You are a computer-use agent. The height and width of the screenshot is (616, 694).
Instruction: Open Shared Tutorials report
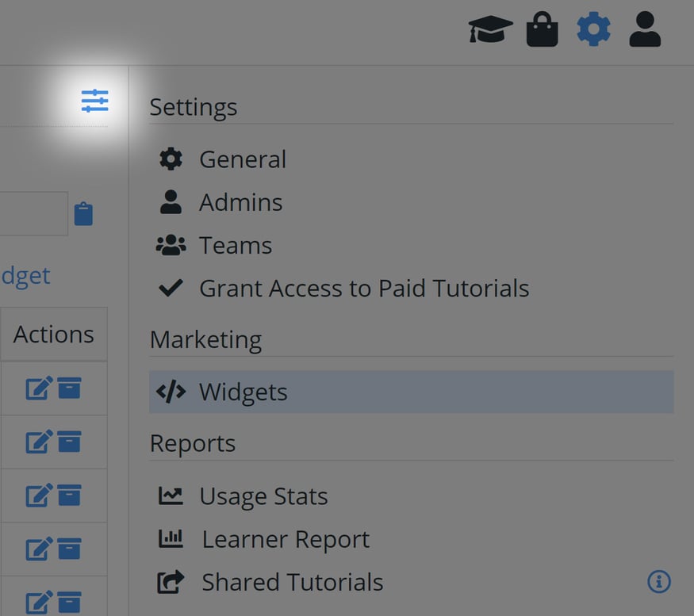(292, 583)
